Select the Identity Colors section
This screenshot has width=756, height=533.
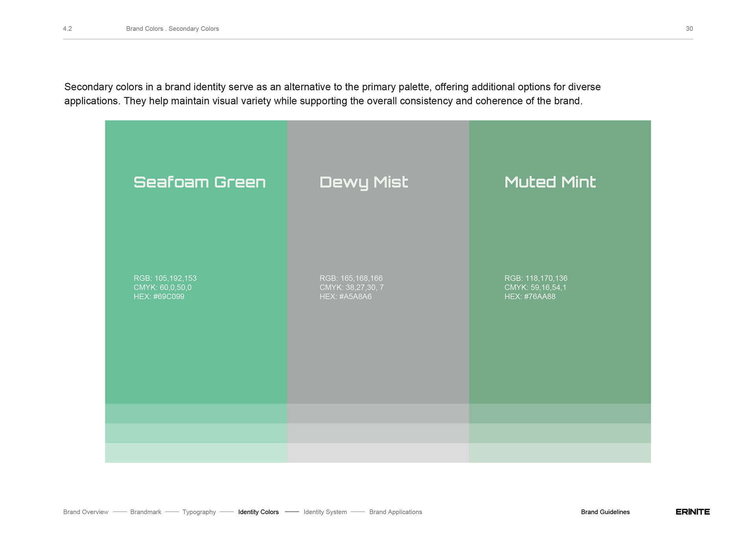258,512
